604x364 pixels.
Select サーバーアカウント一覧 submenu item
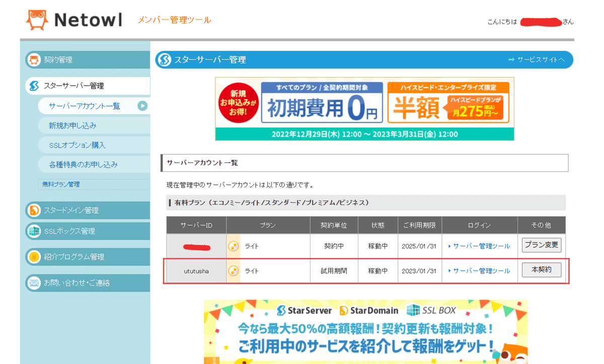pos(94,106)
